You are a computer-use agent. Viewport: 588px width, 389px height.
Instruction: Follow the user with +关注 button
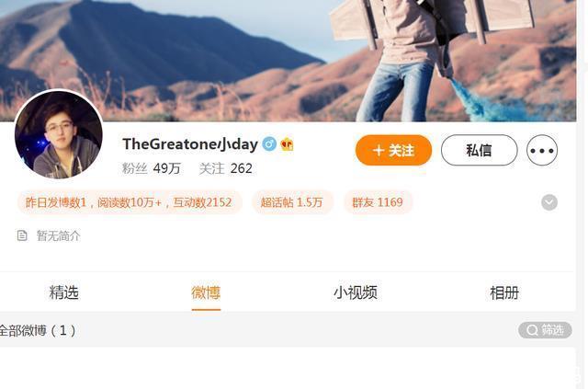click(393, 150)
